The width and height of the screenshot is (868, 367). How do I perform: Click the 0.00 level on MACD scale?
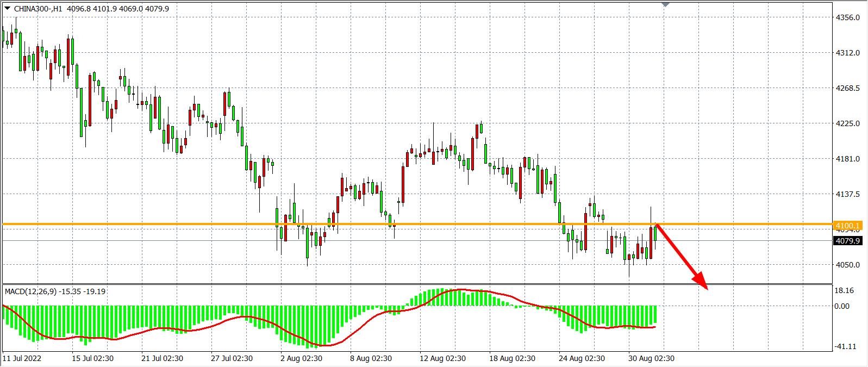click(842, 306)
